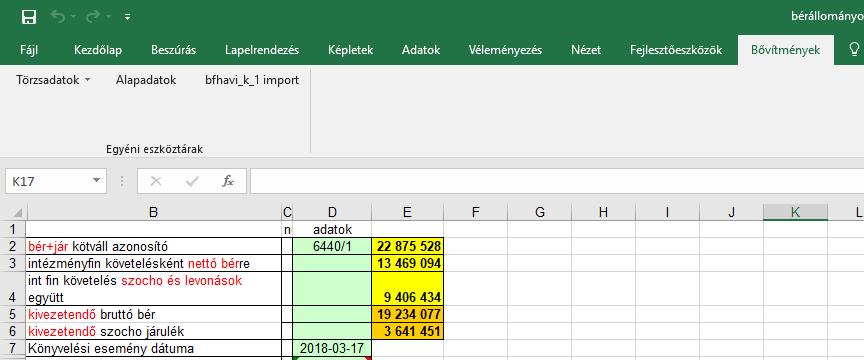
Task: Select column B header
Action: click(x=154, y=212)
